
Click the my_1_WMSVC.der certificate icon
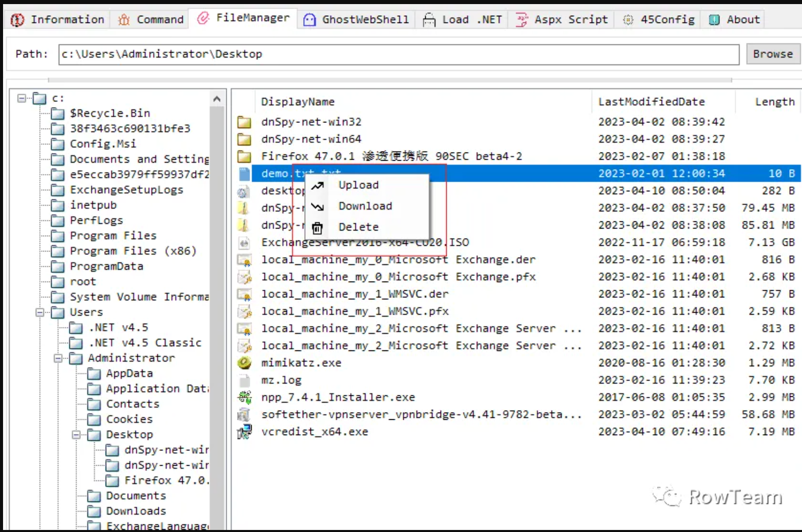(x=245, y=294)
